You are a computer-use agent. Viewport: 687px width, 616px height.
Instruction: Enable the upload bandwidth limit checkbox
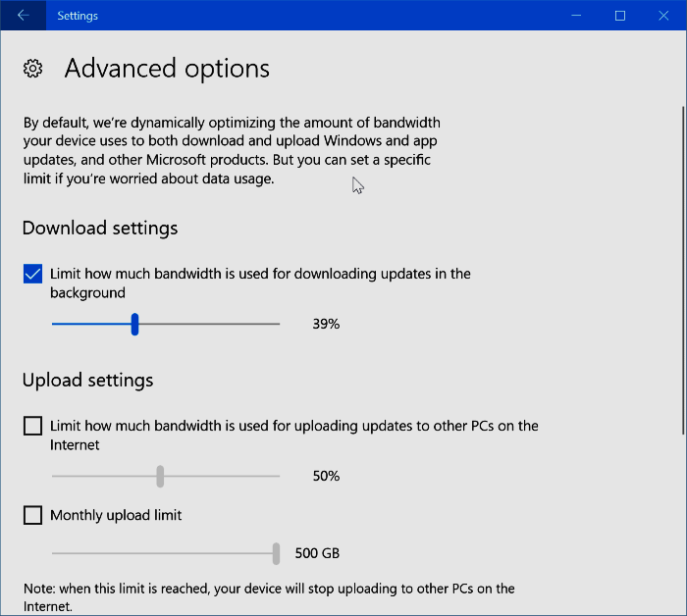[x=32, y=426]
